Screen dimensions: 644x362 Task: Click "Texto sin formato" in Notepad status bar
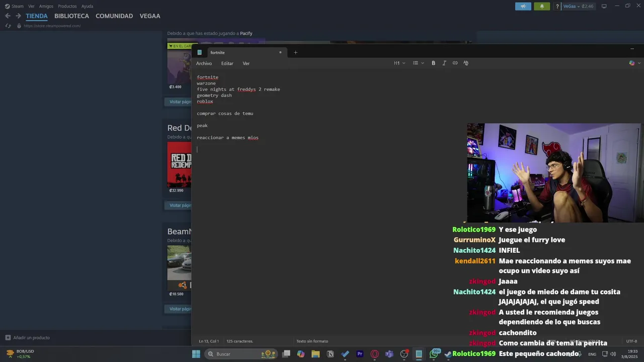pos(312,341)
